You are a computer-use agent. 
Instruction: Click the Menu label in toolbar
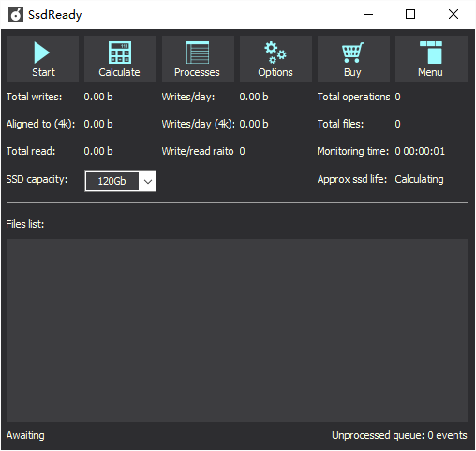click(x=430, y=72)
